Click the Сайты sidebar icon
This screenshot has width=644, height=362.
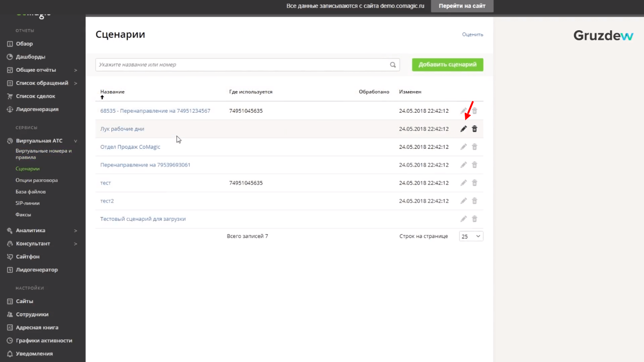click(x=10, y=302)
